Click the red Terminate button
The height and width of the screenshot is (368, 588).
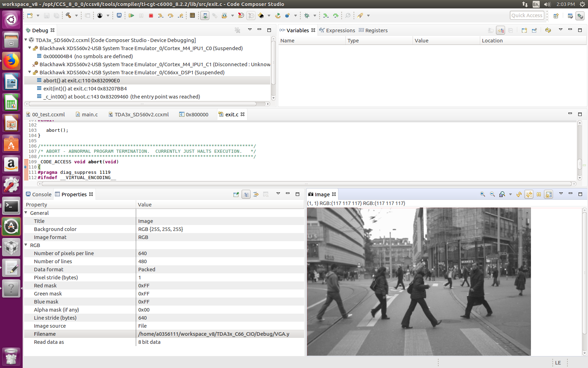coord(151,16)
